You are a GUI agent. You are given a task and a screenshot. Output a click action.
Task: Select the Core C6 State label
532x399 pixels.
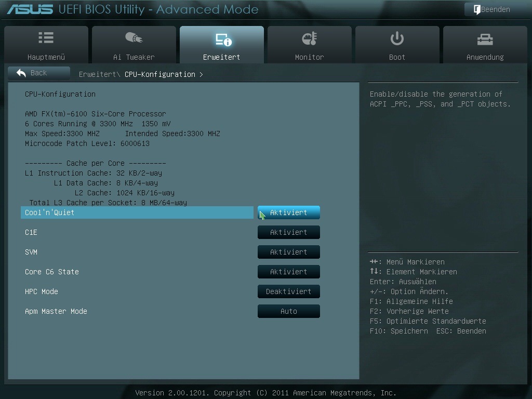[51, 272]
